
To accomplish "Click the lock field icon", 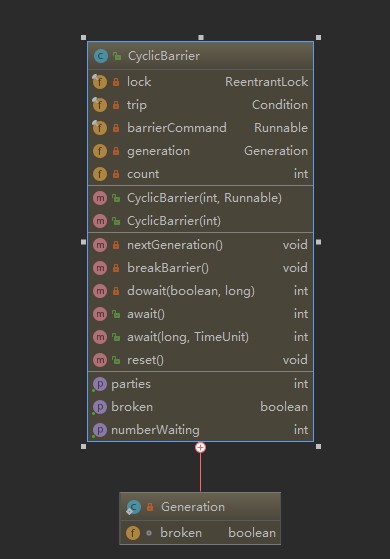I will pyautogui.click(x=99, y=82).
